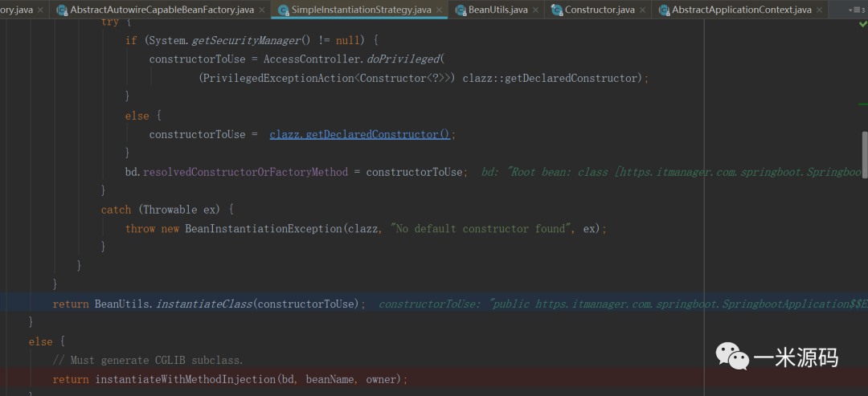Screen dimensions: 868x396
Task: Toggle breakpoint on the instantiateWithMethodInjection line
Action: click(12, 379)
